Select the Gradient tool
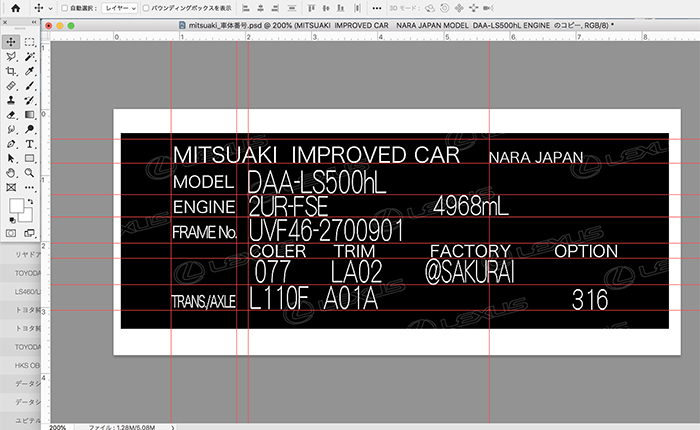The width and height of the screenshot is (700, 430). pos(30,114)
